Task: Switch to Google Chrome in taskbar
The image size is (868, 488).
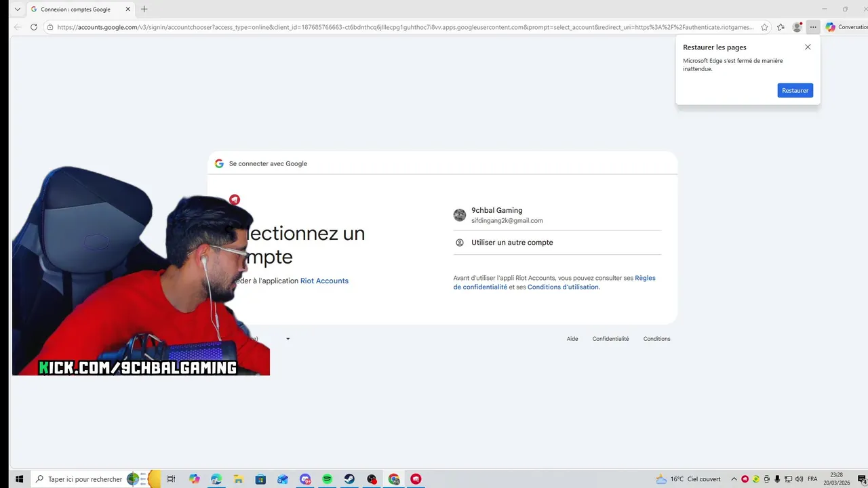Action: pos(394,479)
